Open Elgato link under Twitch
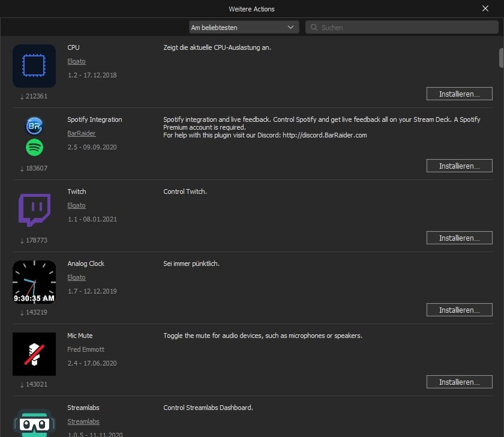This screenshot has width=504, height=437. point(76,205)
